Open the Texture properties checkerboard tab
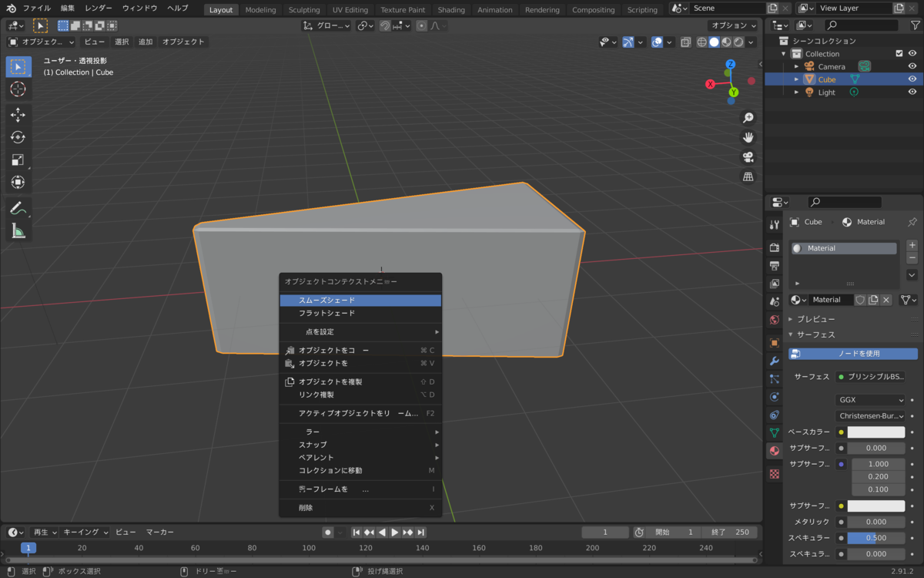The width and height of the screenshot is (924, 578). pos(775,474)
